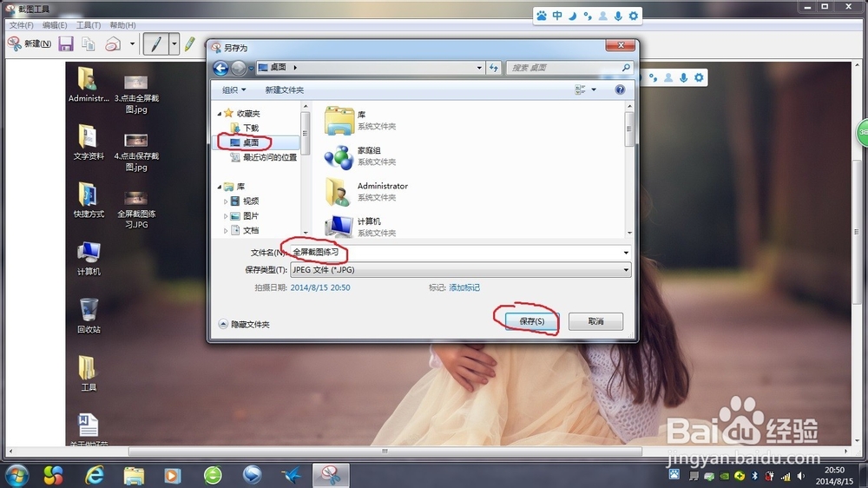Open the view options dropdown arrow

tap(594, 89)
